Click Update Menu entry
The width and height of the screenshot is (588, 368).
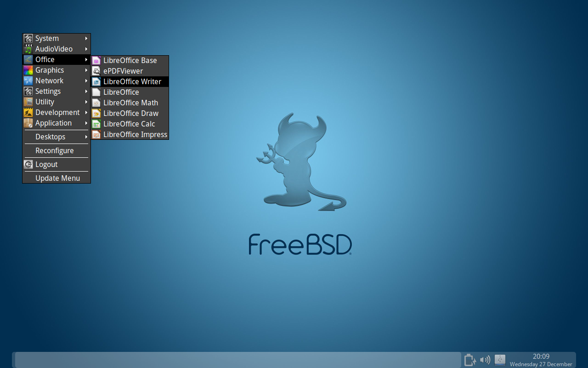point(57,178)
